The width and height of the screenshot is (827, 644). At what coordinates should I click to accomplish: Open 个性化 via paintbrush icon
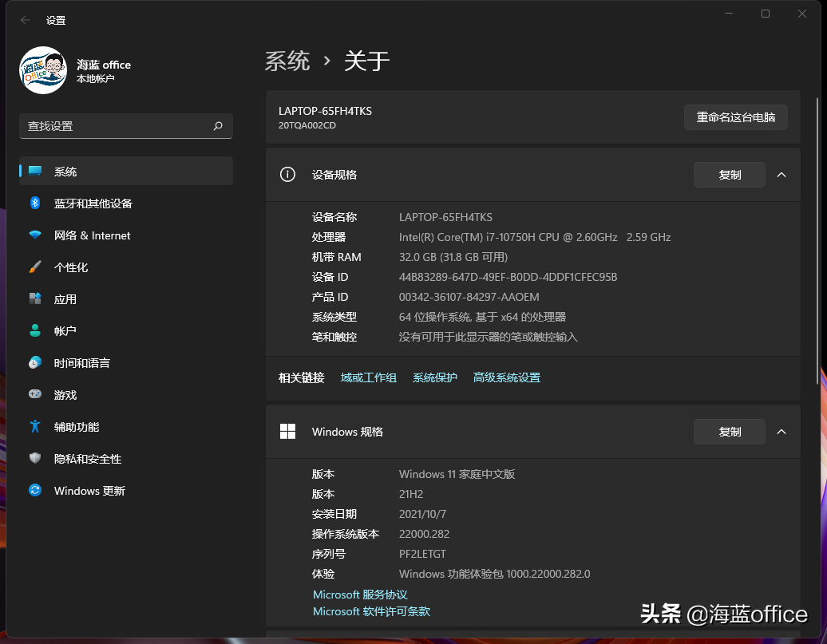click(35, 267)
